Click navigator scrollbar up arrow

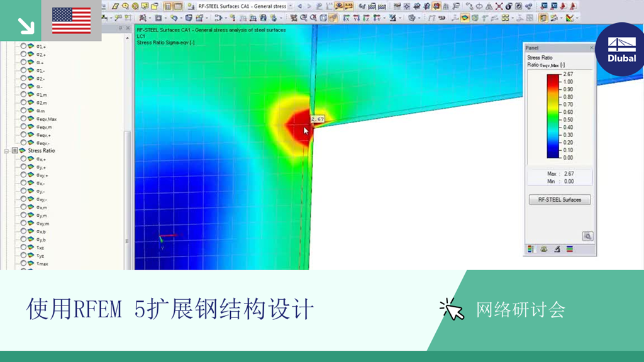point(127,38)
